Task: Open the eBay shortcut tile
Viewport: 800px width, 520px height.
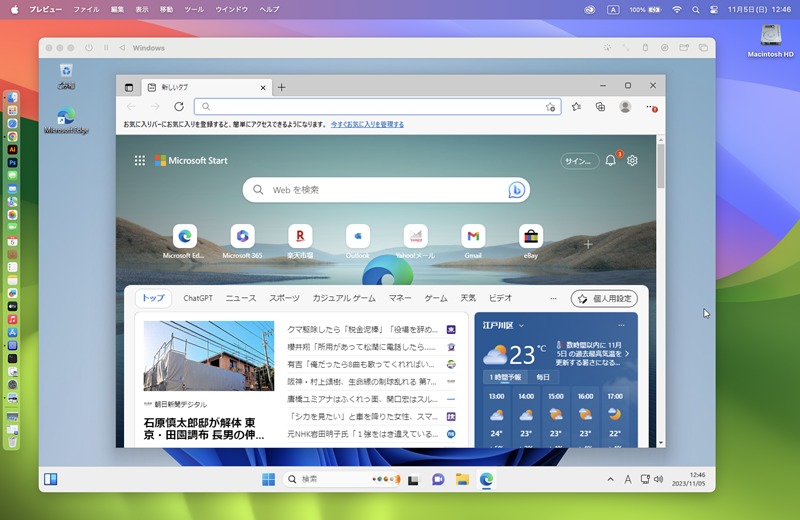Action: 531,237
